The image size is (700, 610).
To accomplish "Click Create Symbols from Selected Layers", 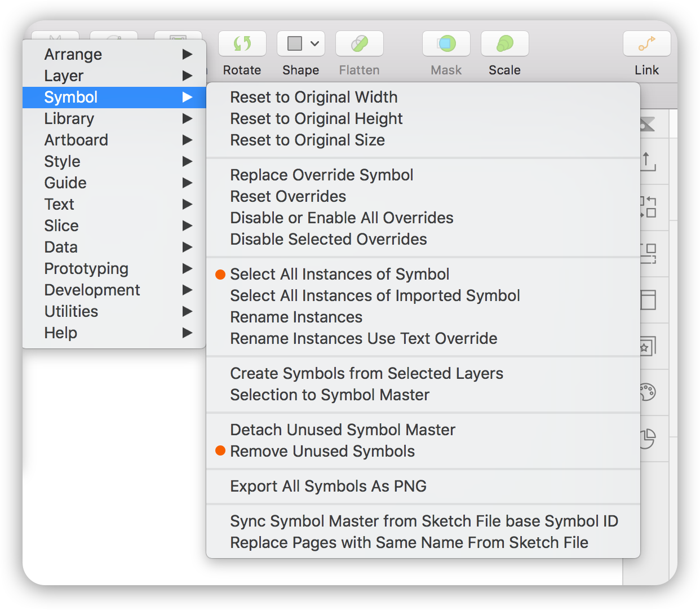I will tap(366, 374).
